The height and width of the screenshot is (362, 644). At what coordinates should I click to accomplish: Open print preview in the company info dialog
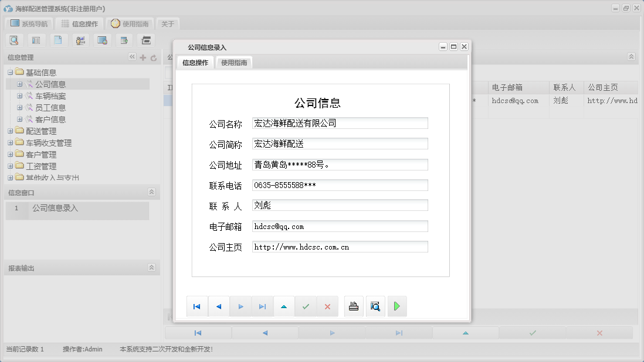click(375, 306)
